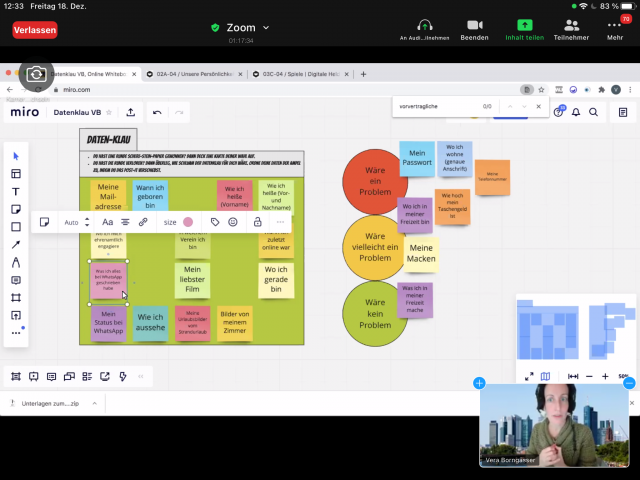This screenshot has width=640, height=480.
Task: Select the Meine Macken sticky note
Action: (421, 253)
